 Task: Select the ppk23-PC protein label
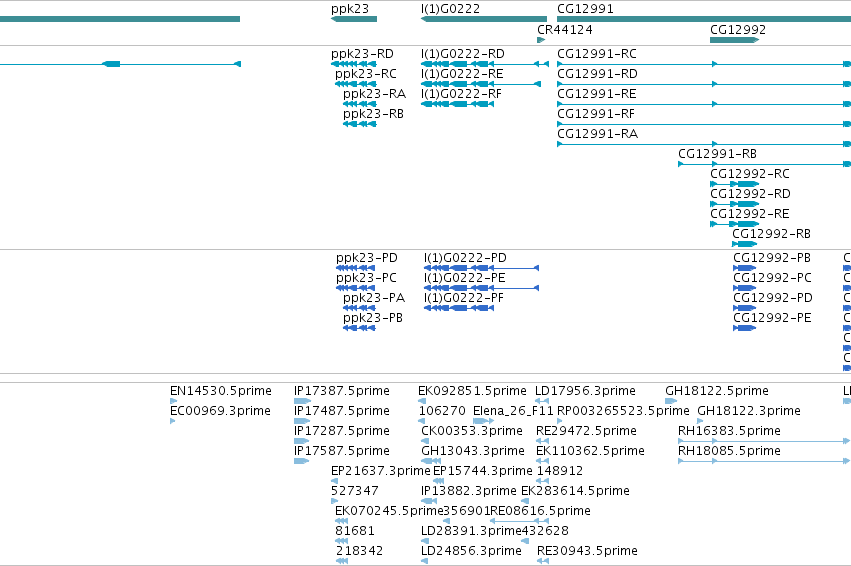tap(366, 278)
